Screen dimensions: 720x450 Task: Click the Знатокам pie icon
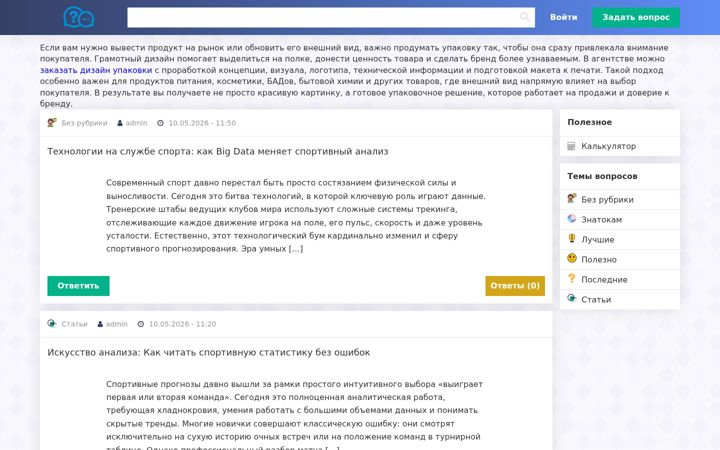pos(572,219)
